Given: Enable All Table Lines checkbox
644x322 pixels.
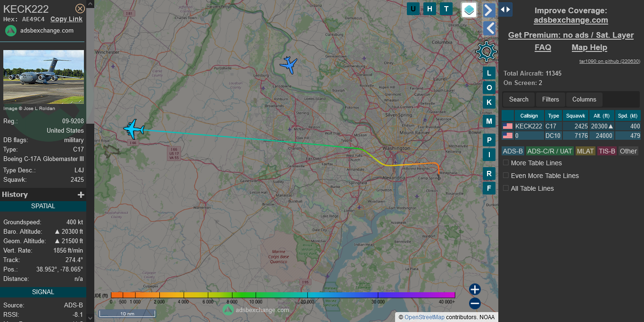Looking at the screenshot, I should click(x=506, y=188).
